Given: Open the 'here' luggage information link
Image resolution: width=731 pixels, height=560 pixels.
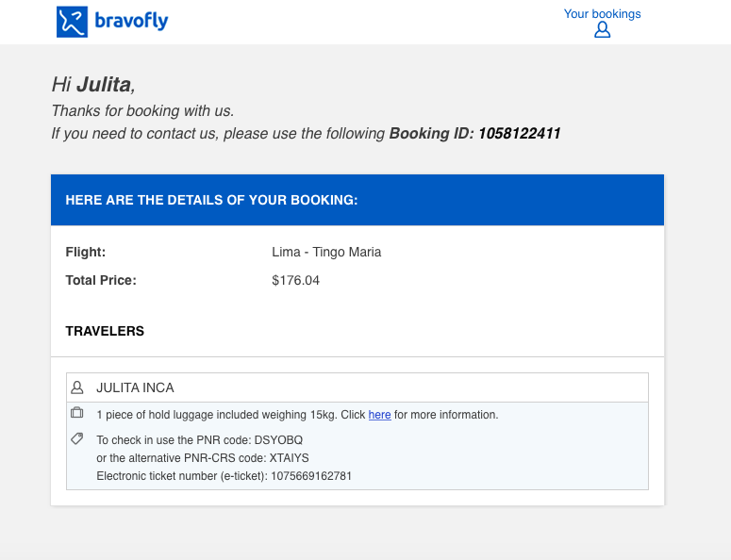Looking at the screenshot, I should 379,415.
